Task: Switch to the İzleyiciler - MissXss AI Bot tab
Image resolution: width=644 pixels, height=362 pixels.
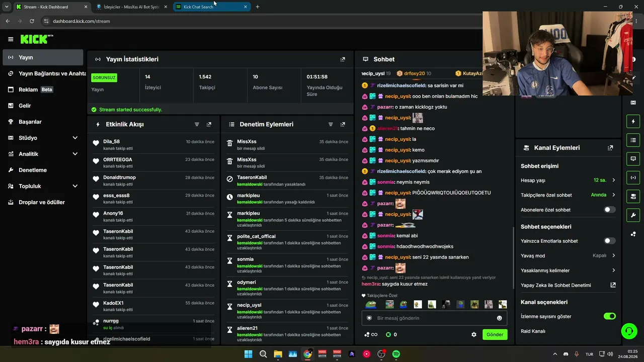Action: pyautogui.click(x=131, y=7)
